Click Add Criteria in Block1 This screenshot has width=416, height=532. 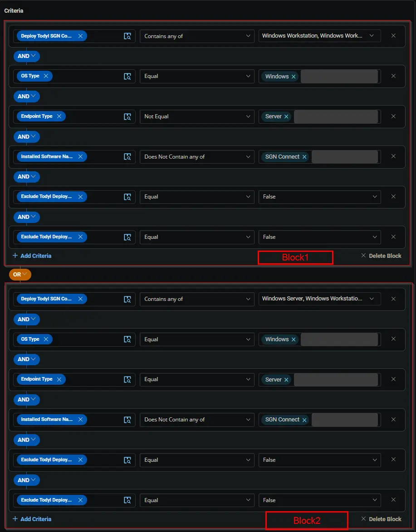(32, 256)
